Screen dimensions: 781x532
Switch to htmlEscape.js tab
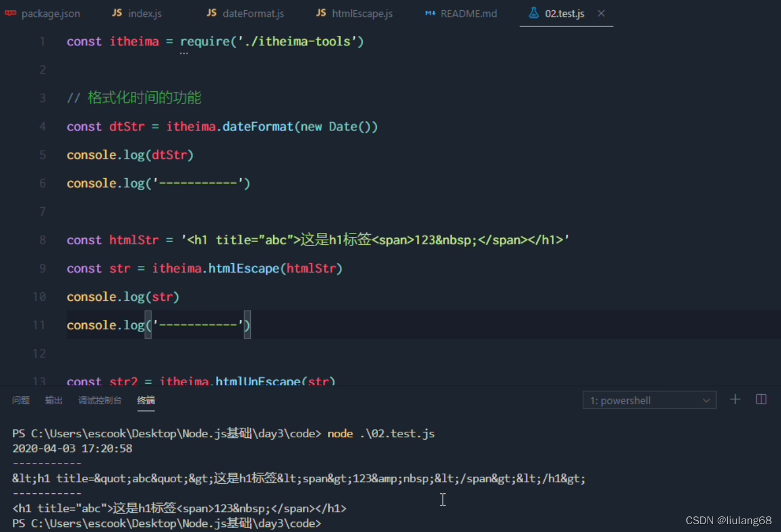pos(354,13)
